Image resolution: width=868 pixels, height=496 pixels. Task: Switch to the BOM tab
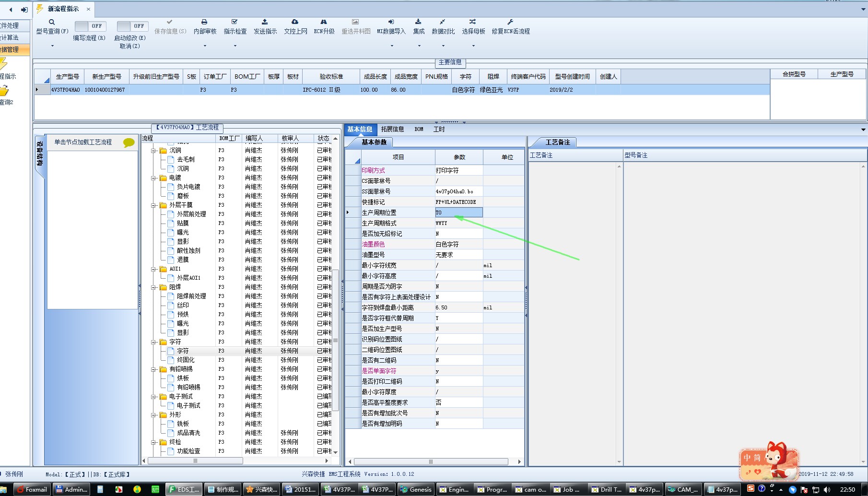click(x=419, y=129)
